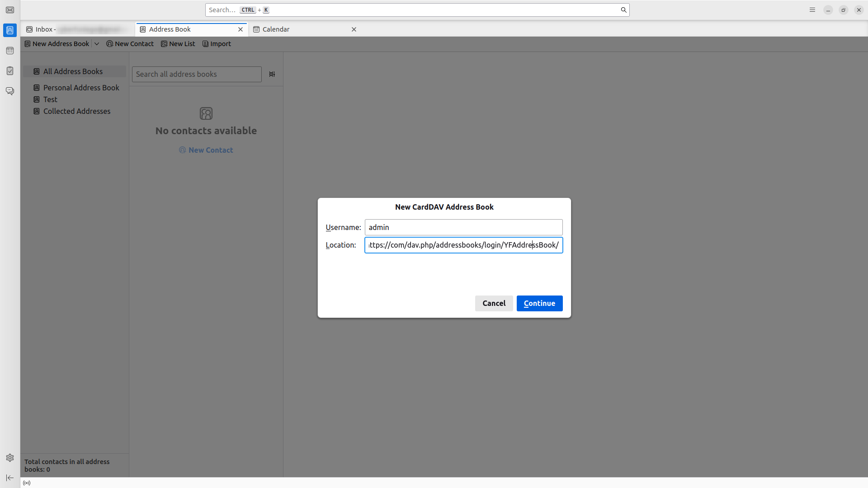Viewport: 868px width, 488px height.
Task: Focus search all address books field
Action: tap(197, 74)
